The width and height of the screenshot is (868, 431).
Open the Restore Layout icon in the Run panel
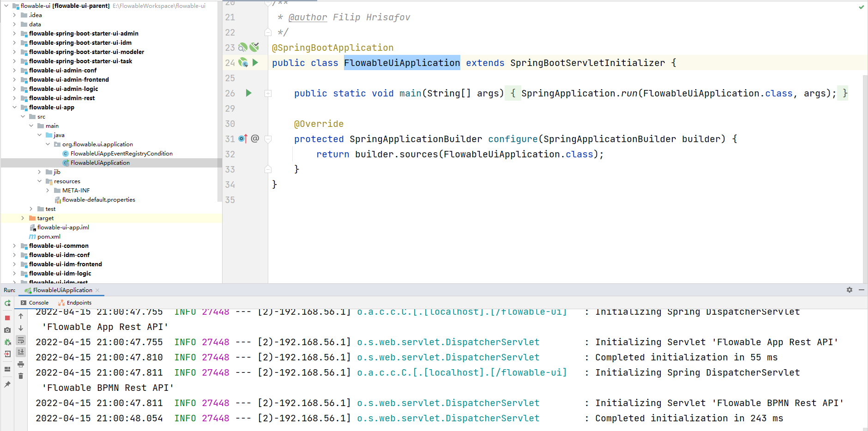[7, 369]
